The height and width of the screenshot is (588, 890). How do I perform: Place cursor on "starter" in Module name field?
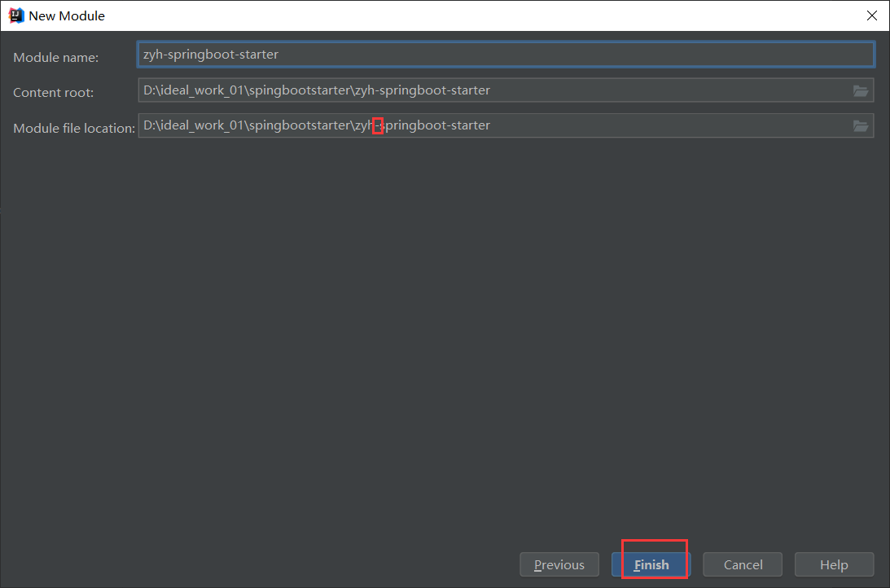[x=257, y=55]
